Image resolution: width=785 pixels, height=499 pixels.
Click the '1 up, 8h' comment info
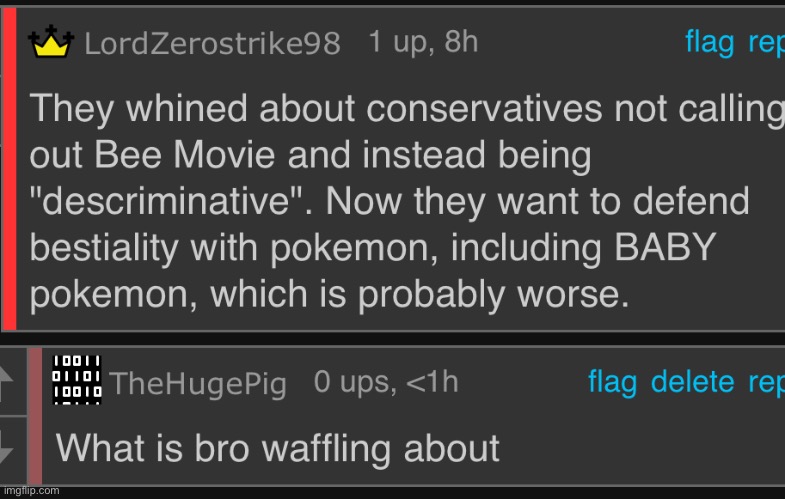coord(423,42)
